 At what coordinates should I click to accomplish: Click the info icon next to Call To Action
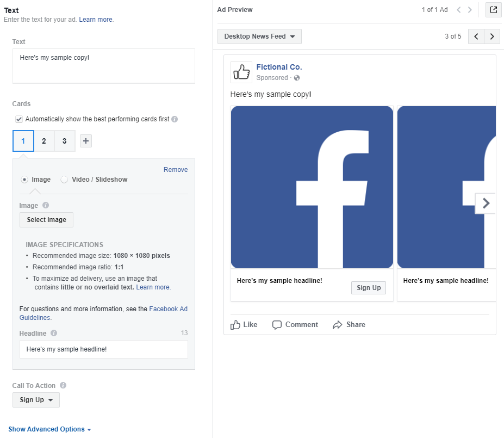63,385
